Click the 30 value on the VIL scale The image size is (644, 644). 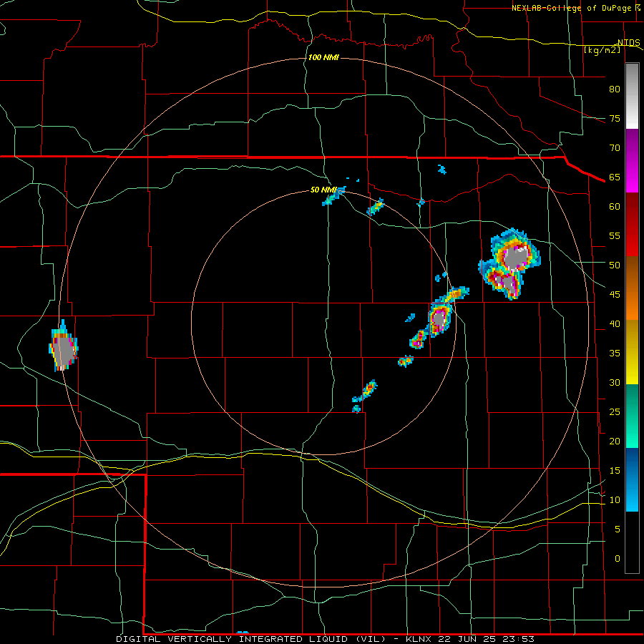(615, 382)
